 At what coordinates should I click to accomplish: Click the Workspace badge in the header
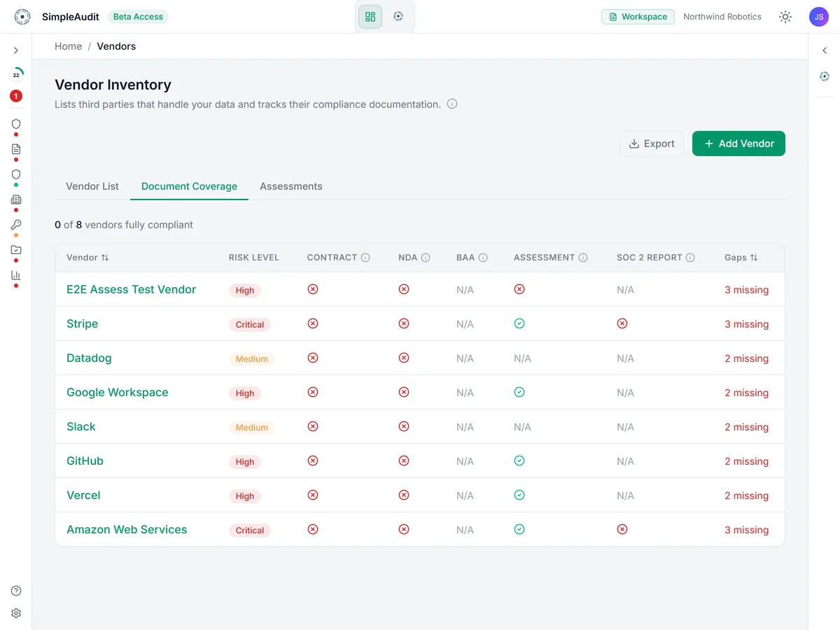[638, 17]
